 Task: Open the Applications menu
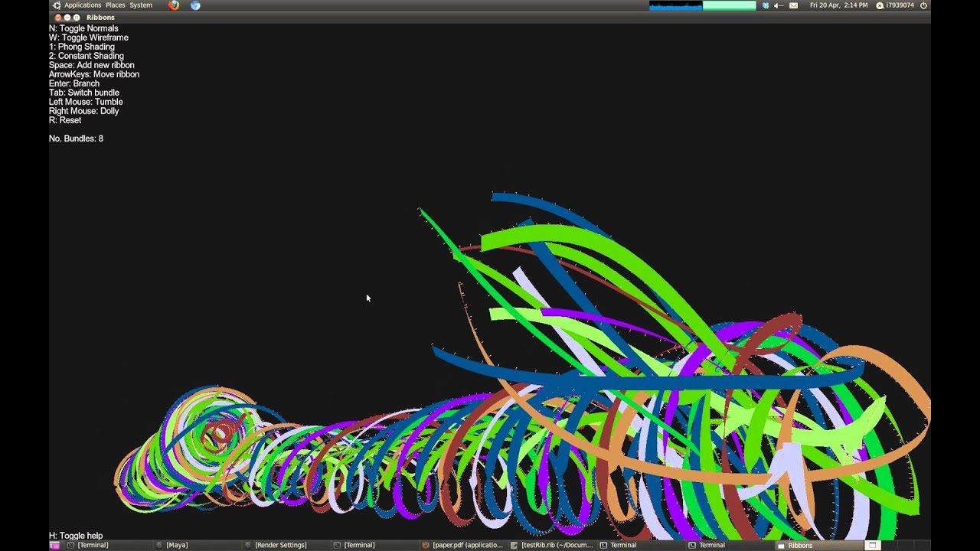(x=83, y=5)
